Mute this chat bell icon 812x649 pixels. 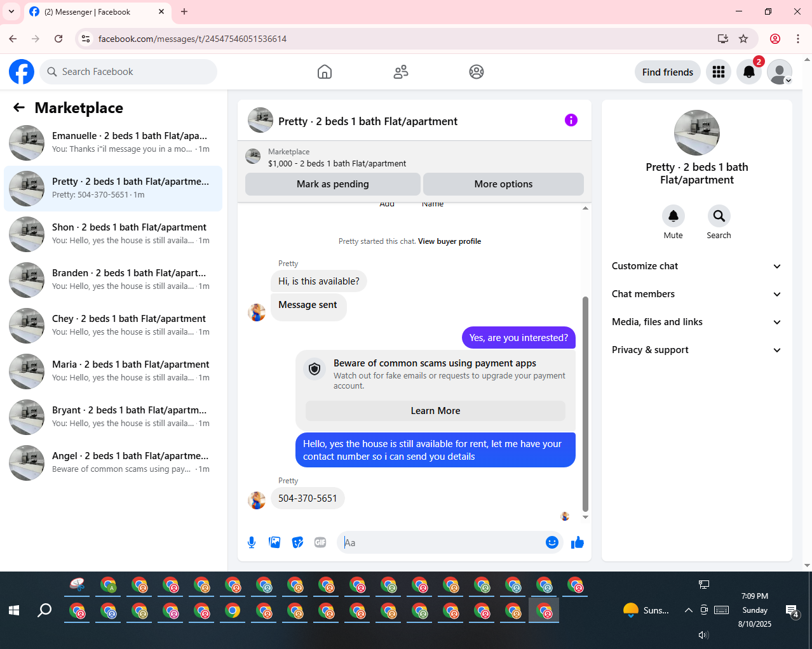pyautogui.click(x=673, y=216)
